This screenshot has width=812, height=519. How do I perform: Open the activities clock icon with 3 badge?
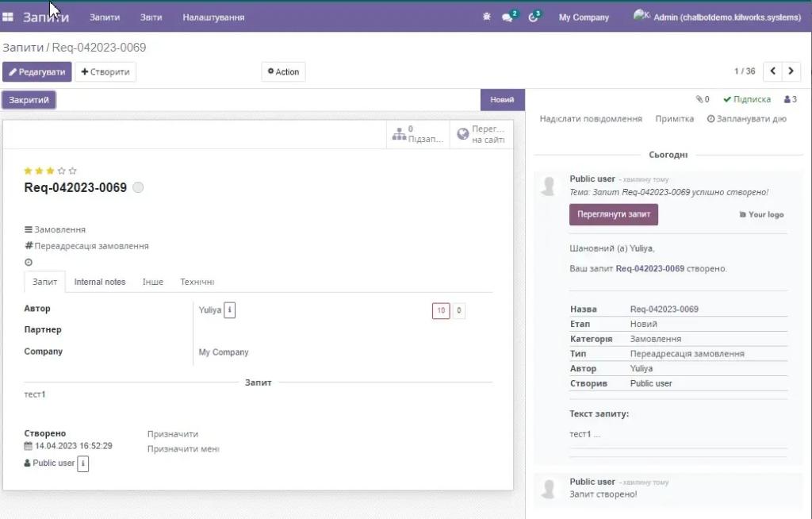coord(534,16)
